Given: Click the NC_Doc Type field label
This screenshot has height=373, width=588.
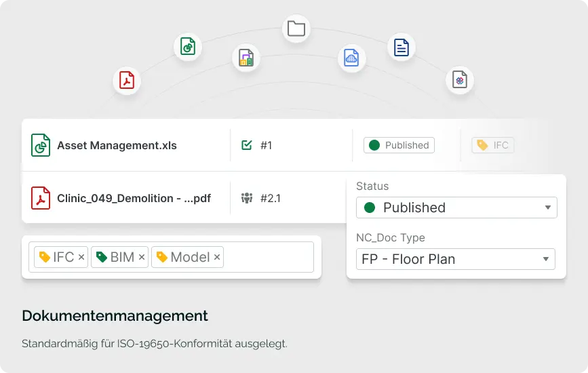Looking at the screenshot, I should pos(391,238).
